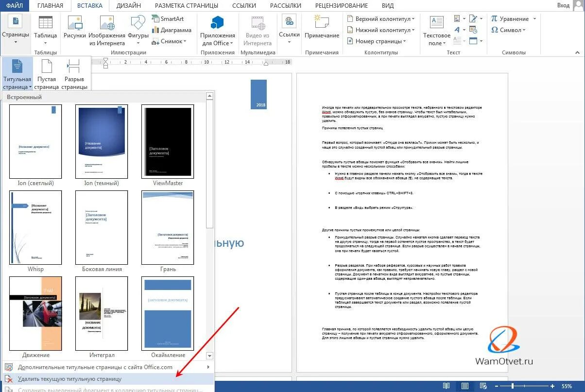Viewport: 585px width, 392px height.
Task: Select the Движение cover page
Action: point(35,318)
